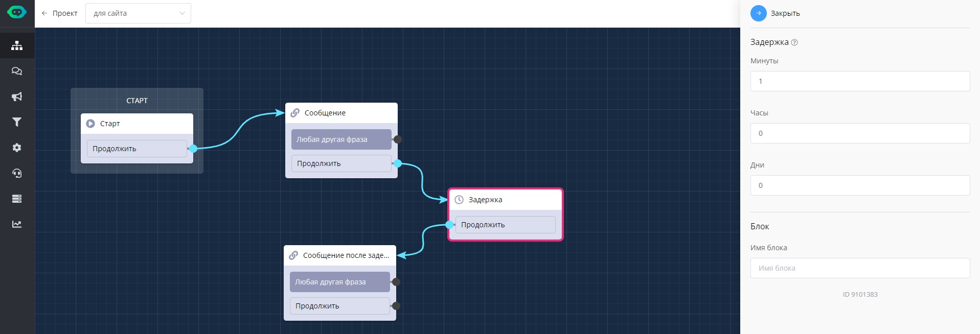The height and width of the screenshot is (334, 980).
Task: Open settings gear in sidebar
Action: (17, 148)
